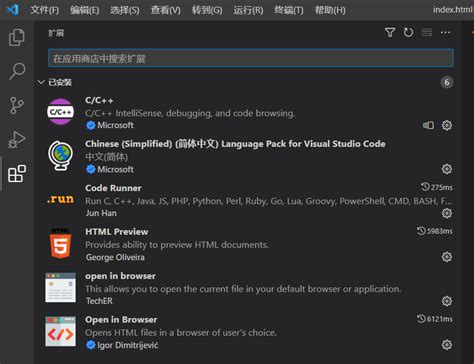Open the 终端(T) menu
This screenshot has height=364, width=474.
(x=289, y=10)
